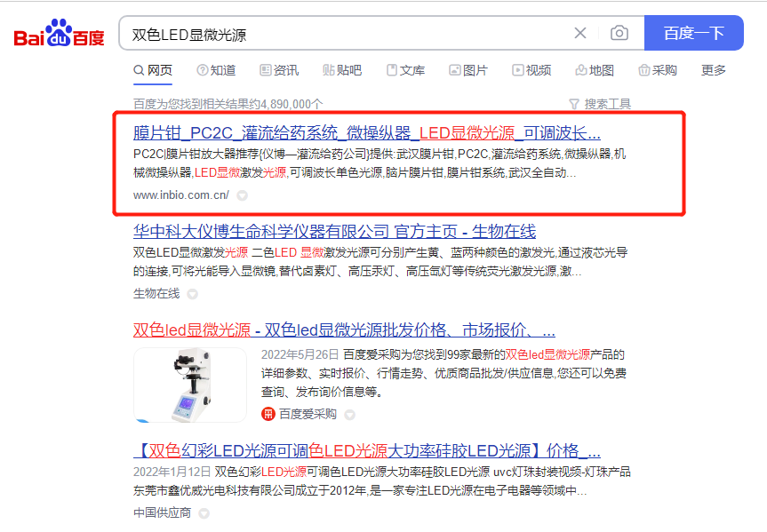Image resolution: width=767 pixels, height=532 pixels.
Task: Click the 百度爱采购 source label
Action: [308, 414]
